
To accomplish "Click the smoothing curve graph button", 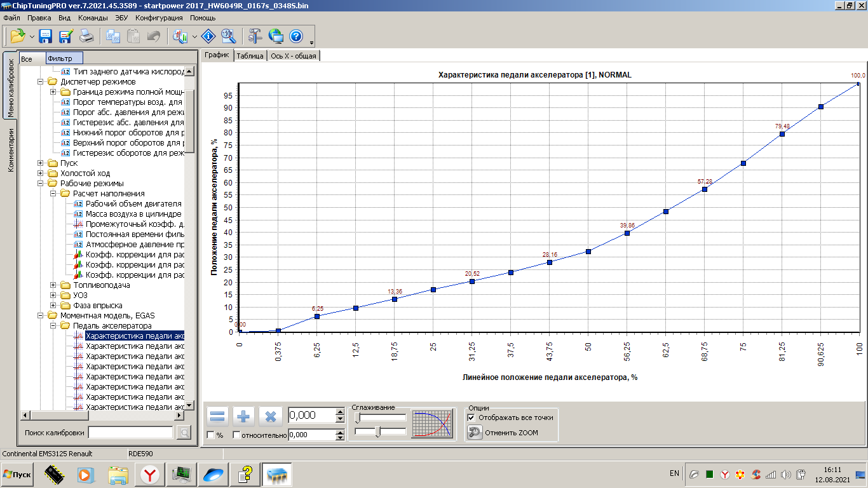I will coord(432,424).
